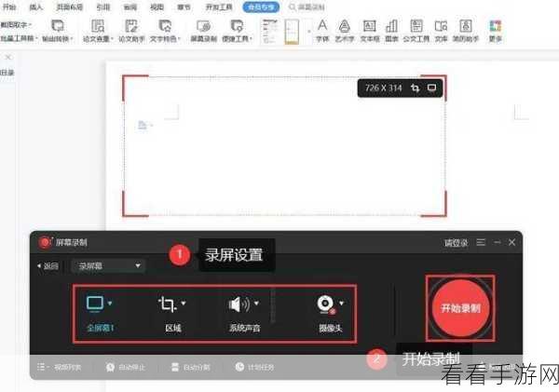
Task: Launch 屏幕录制 from the ribbon
Action: 203,26
